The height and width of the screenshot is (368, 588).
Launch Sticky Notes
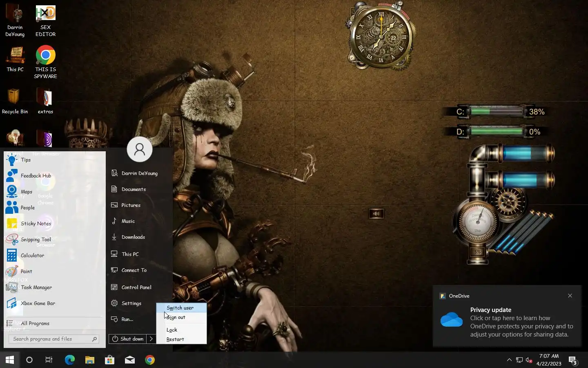click(x=54, y=224)
